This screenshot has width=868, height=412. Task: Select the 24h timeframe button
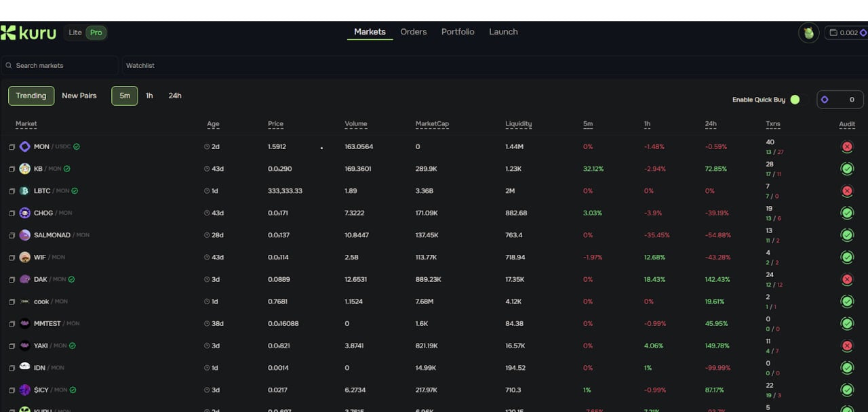pos(175,96)
